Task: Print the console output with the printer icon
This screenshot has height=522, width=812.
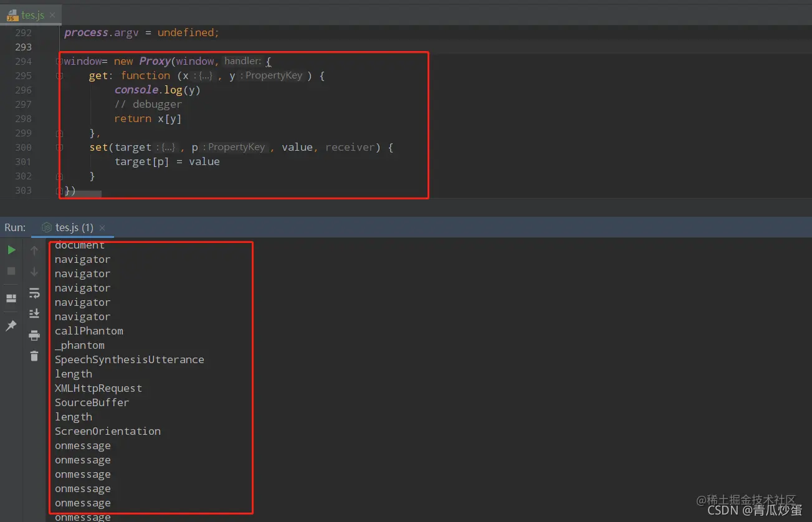Action: pyautogui.click(x=34, y=336)
